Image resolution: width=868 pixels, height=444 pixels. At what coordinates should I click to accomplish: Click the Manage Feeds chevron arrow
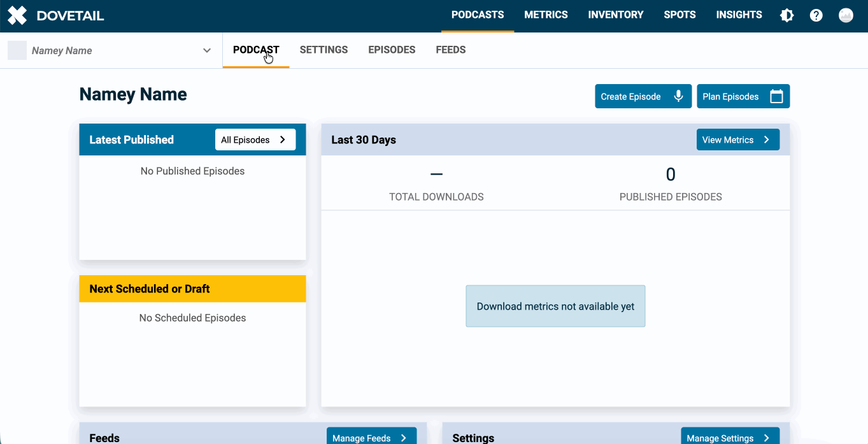[x=404, y=438]
